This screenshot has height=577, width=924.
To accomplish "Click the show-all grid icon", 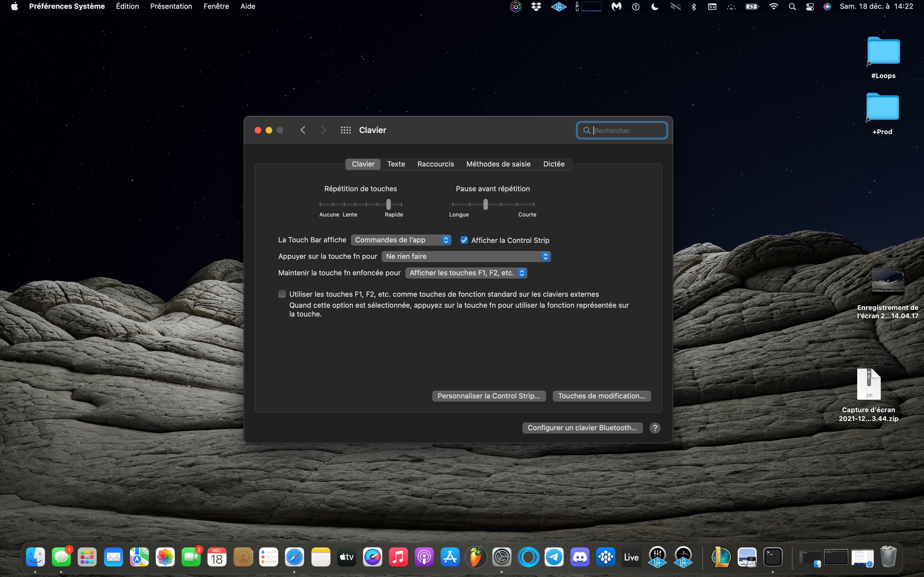I will (346, 130).
